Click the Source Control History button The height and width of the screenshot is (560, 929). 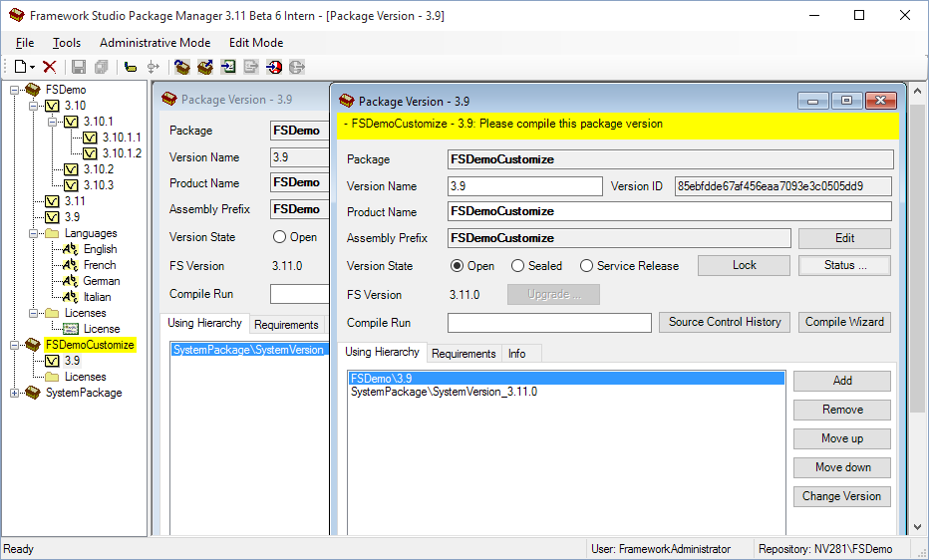tap(724, 322)
